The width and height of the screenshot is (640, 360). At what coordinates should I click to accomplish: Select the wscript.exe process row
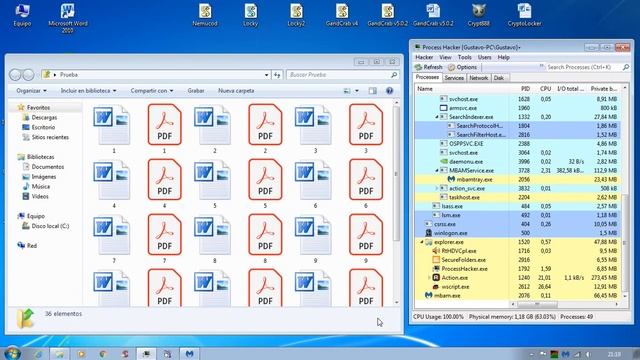click(518, 287)
